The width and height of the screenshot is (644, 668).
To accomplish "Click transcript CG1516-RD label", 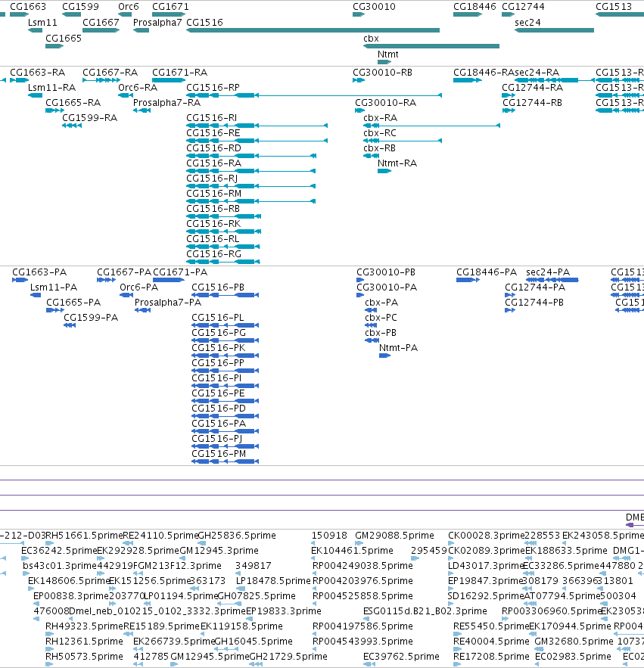I will coord(213,148).
